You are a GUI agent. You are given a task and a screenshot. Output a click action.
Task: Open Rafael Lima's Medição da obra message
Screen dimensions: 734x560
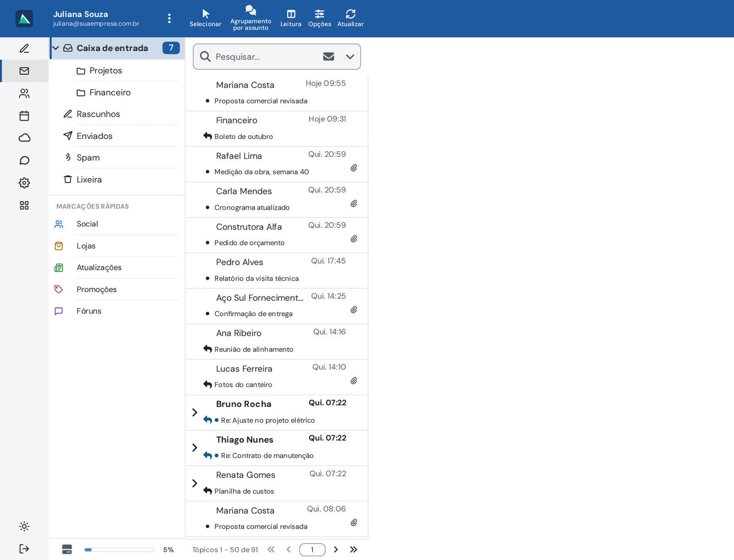(x=277, y=164)
